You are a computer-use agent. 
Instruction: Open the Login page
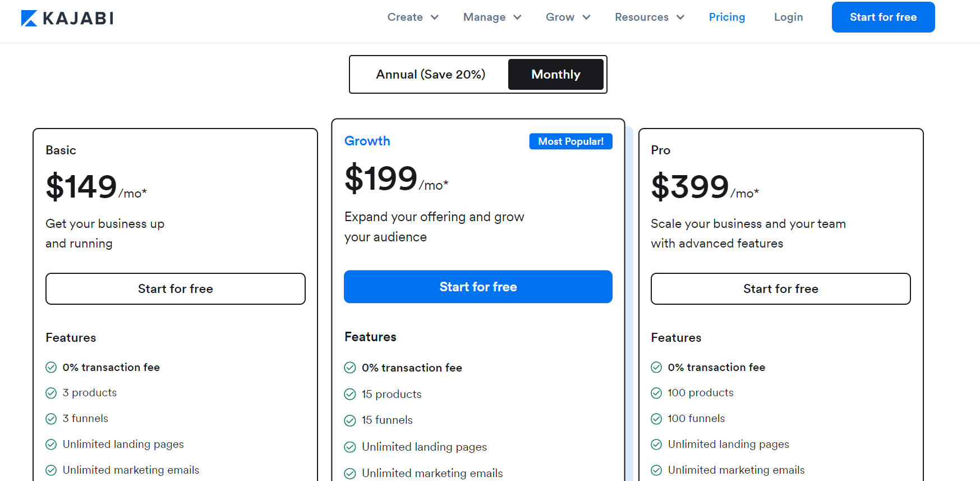click(x=788, y=17)
